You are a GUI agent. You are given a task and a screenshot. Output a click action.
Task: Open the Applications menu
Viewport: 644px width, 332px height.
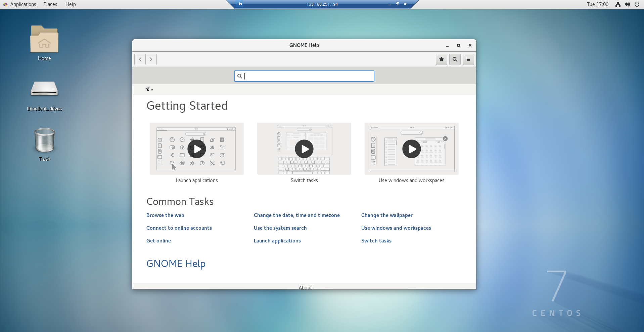click(19, 4)
